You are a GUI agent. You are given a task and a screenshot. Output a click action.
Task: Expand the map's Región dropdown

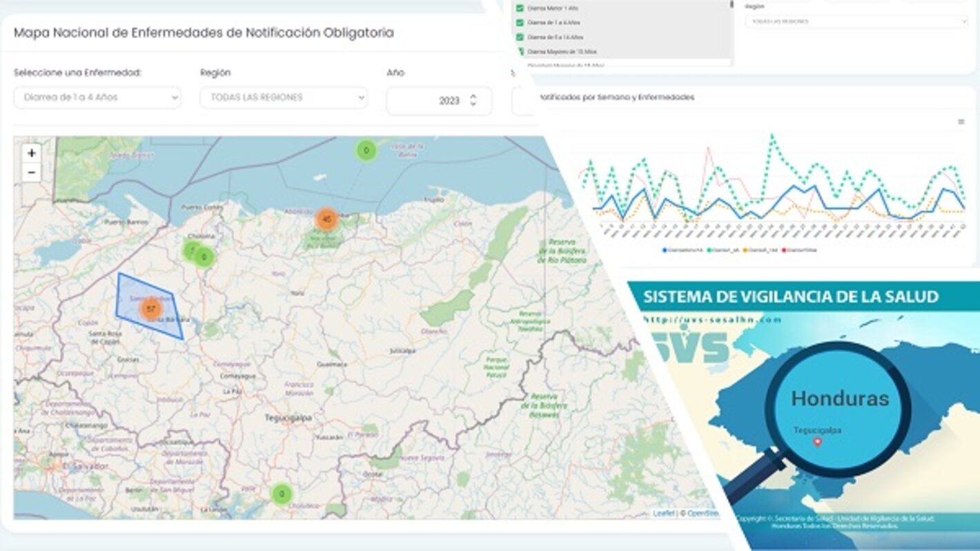283,98
